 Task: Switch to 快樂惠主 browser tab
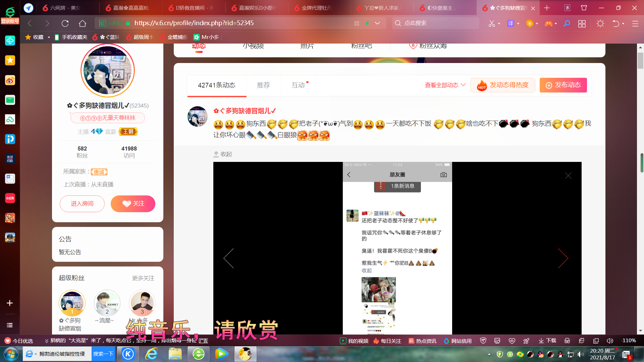(442, 8)
